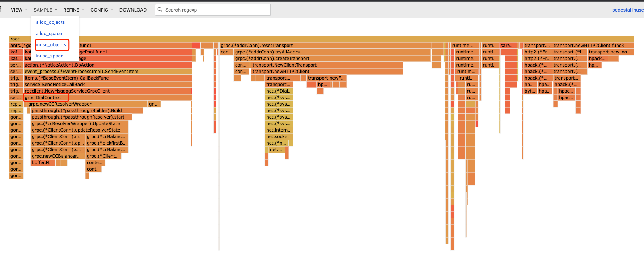The height and width of the screenshot is (270, 644).
Task: Select transport.newHTTP2Client.func3 frame
Action: 593,46
